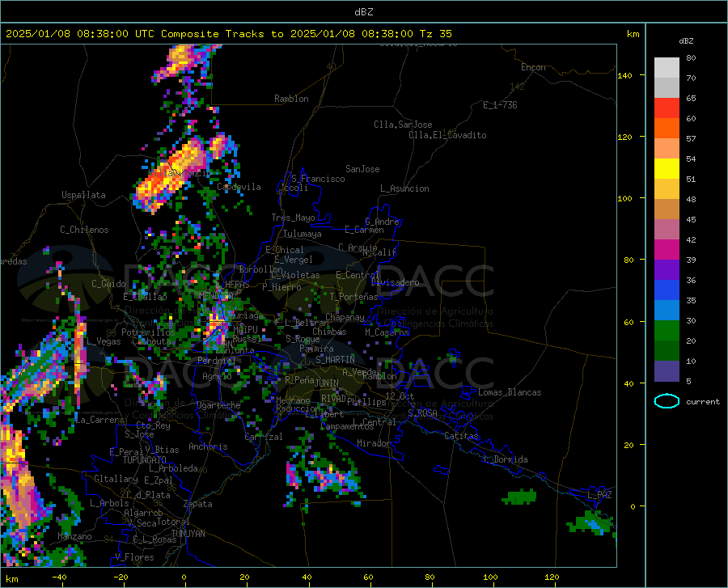Click the 'Tres_Mayo' map label
Image resolution: width=728 pixels, height=588 pixels.
[x=293, y=218]
